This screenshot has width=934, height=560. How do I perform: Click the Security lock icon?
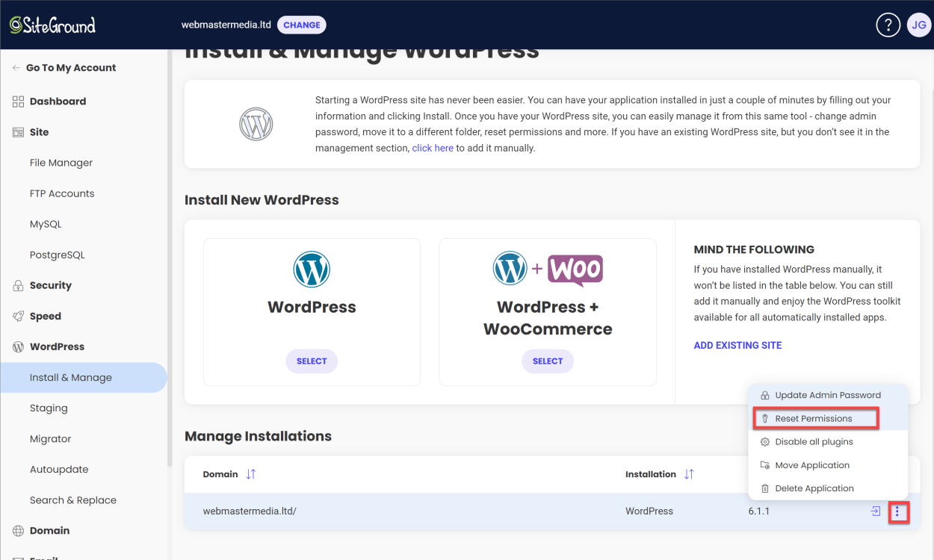(x=18, y=285)
